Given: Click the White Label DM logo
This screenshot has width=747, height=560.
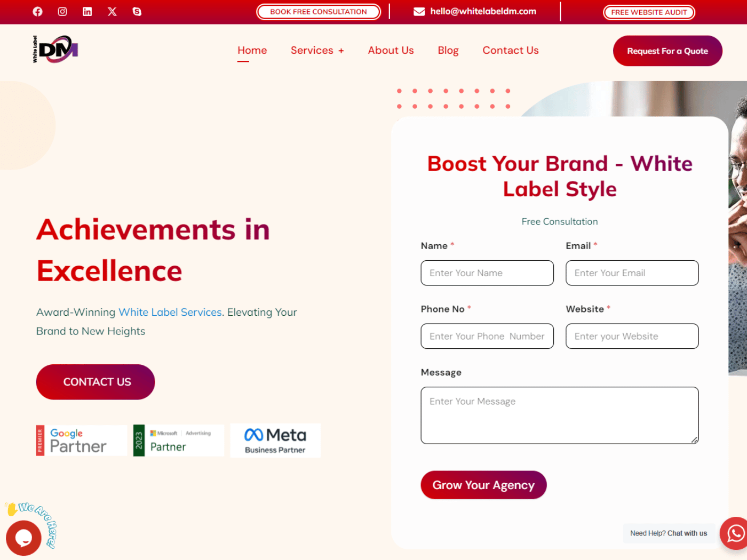Looking at the screenshot, I should (55, 49).
